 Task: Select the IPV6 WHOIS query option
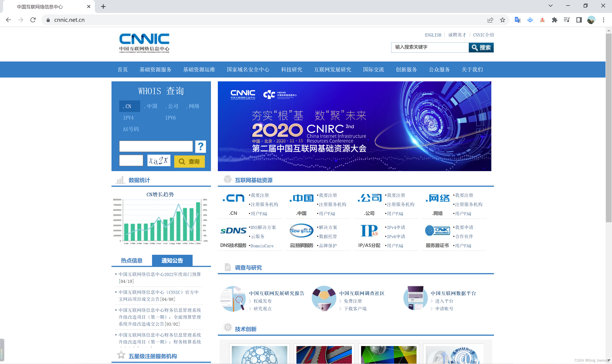click(x=170, y=118)
